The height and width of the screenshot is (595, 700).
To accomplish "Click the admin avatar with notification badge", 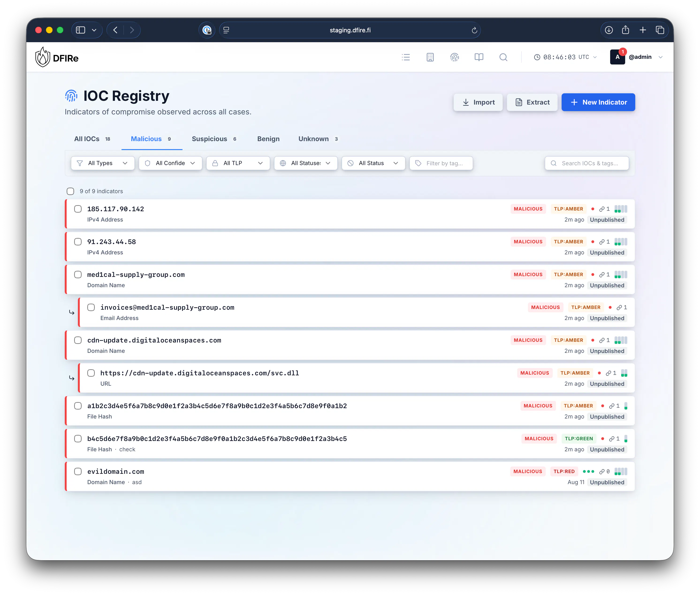I will coord(617,57).
